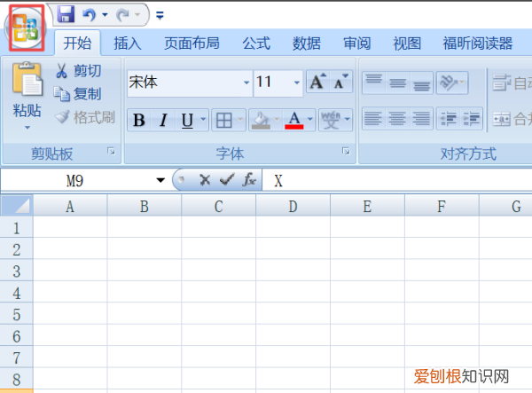The width and height of the screenshot is (532, 393).
Task: Select the row 3 header
Action: click(15, 271)
